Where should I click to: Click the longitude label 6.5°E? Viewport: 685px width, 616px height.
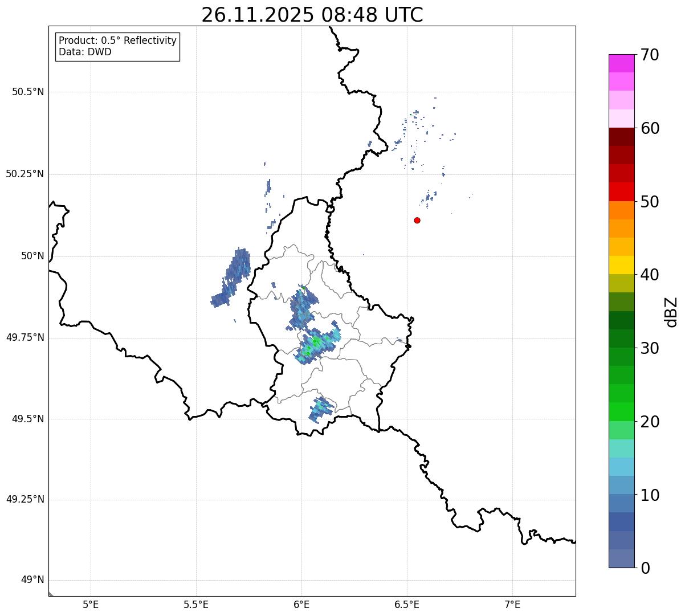tap(407, 604)
